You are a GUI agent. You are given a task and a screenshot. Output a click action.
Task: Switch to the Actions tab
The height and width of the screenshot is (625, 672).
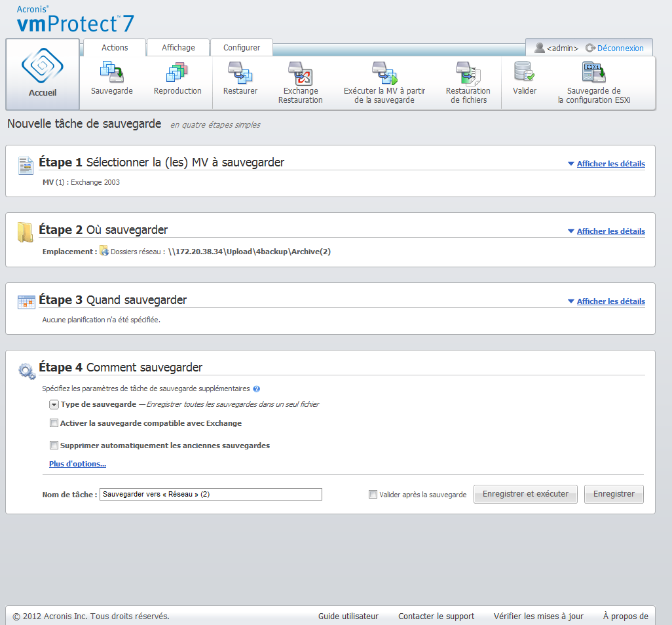(x=115, y=48)
